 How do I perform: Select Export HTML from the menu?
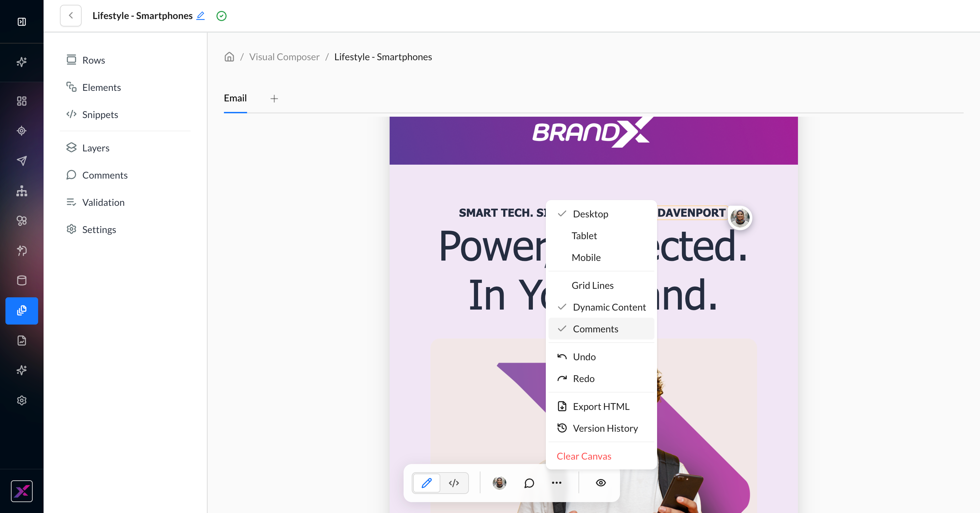(601, 407)
